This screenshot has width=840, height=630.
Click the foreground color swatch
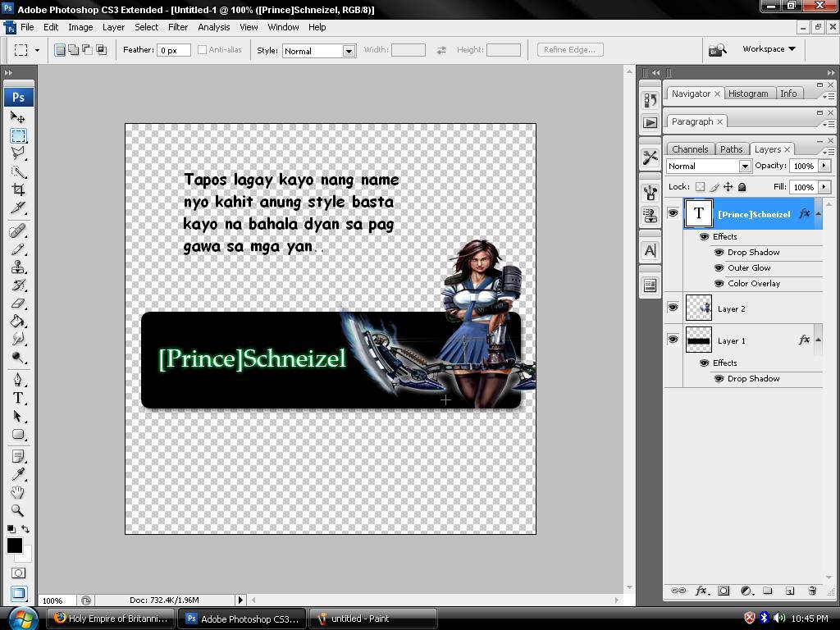(15, 546)
